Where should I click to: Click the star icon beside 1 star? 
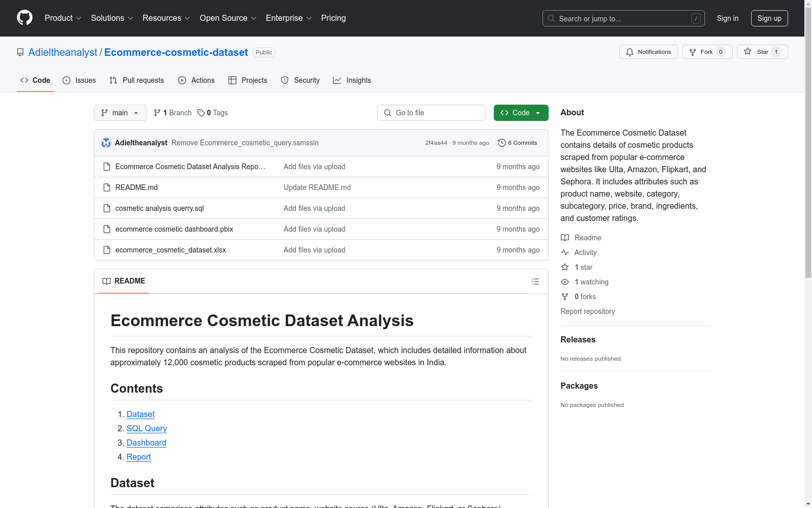(565, 267)
